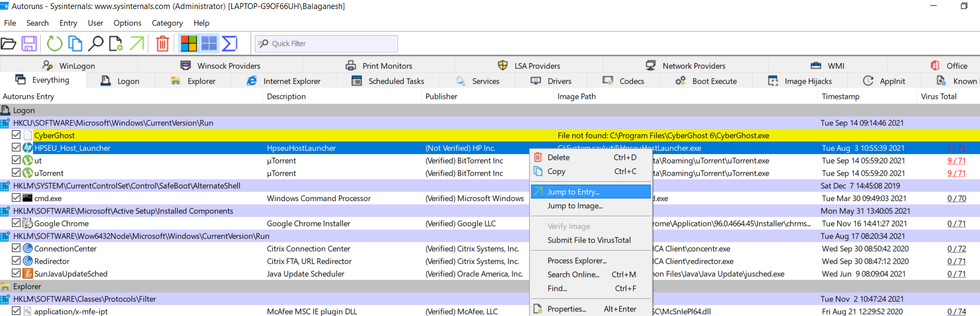Uncheck the cmd.exe entry checkbox
Viewport: 980px width, 316px height.
(x=16, y=198)
